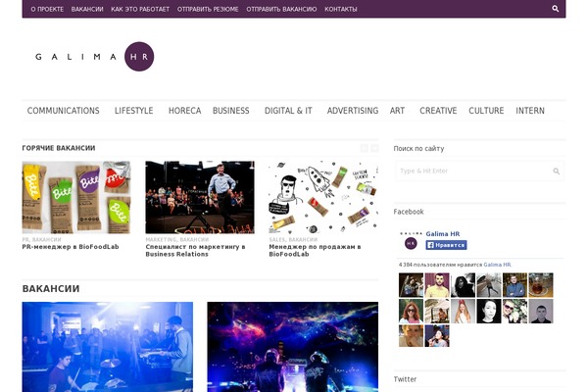Open КОНТАКТЫ menu item

341,9
